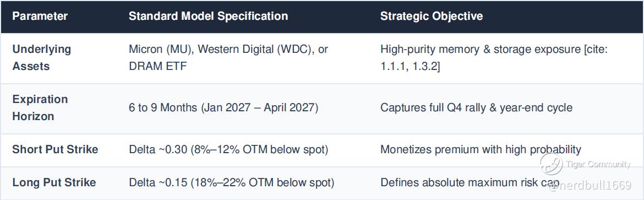The width and height of the screenshot is (644, 200).
Task: Click the Delta ~0.15 specification cell
Action: (231, 182)
